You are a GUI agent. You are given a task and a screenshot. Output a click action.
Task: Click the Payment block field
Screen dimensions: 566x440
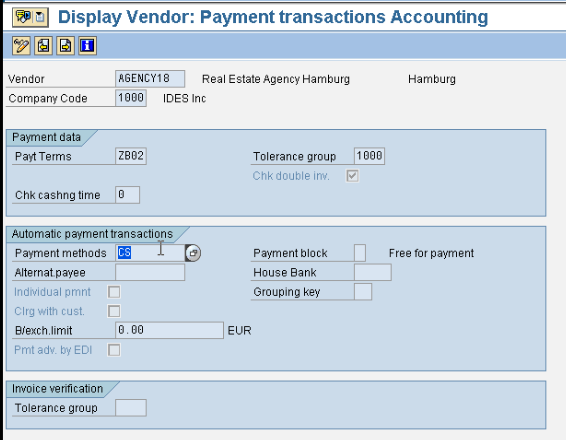click(x=360, y=253)
